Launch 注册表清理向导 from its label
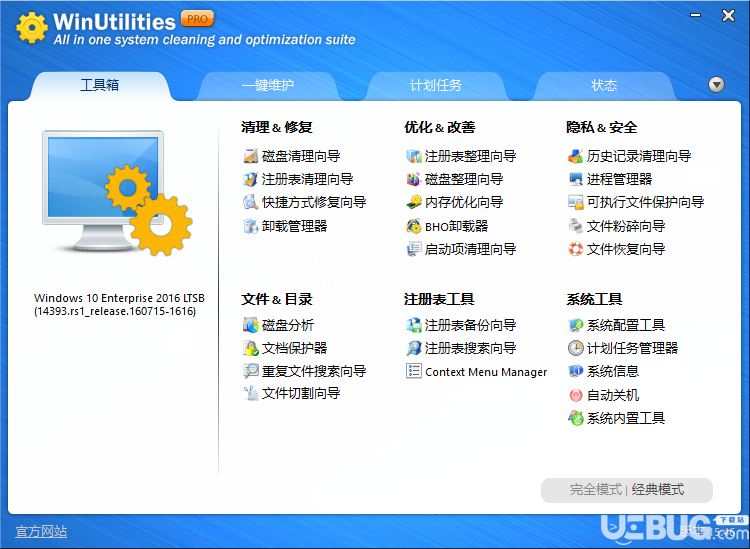The height and width of the screenshot is (549, 750). [x=308, y=179]
